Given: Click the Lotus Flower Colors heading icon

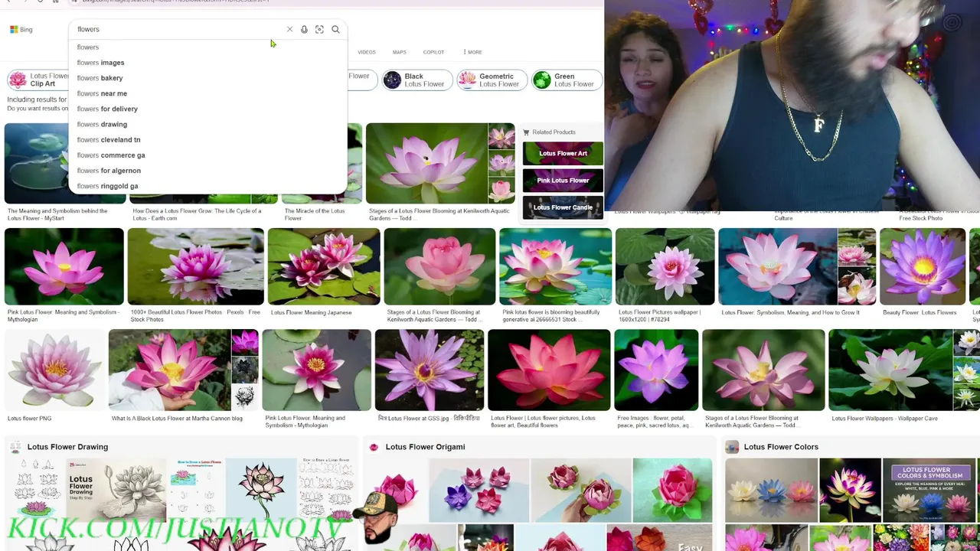Looking at the screenshot, I should (x=732, y=447).
